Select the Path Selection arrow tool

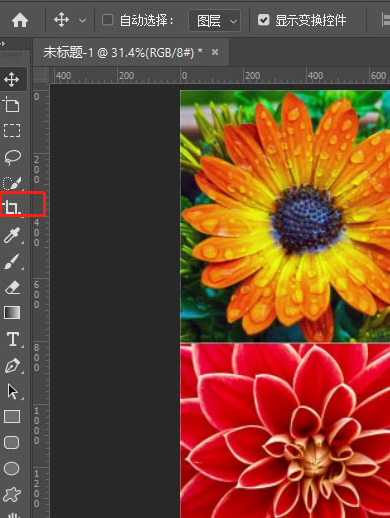pyautogui.click(x=12, y=391)
